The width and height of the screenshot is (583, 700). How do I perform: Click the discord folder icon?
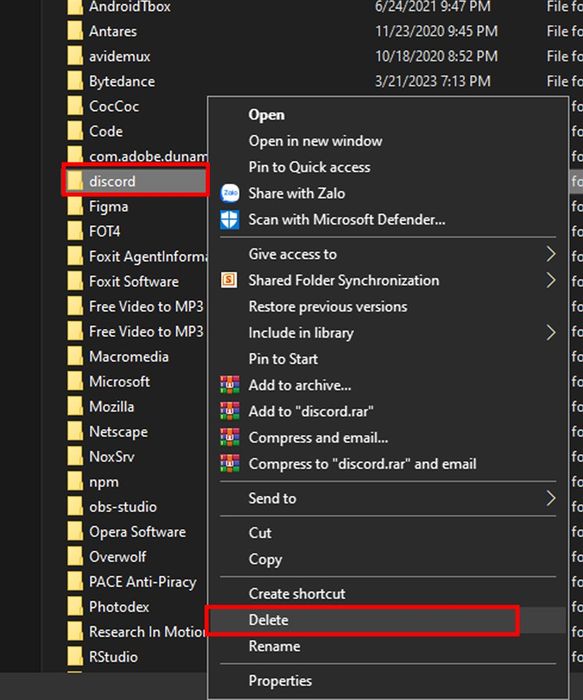75,181
